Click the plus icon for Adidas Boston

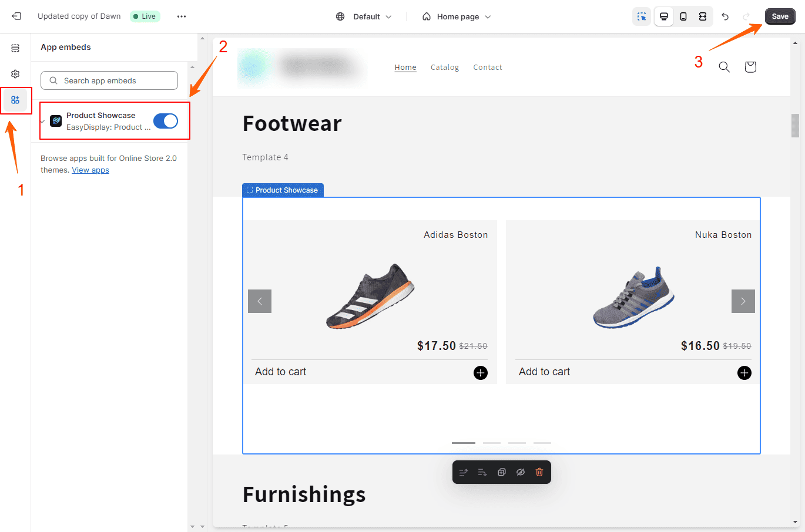pyautogui.click(x=481, y=373)
